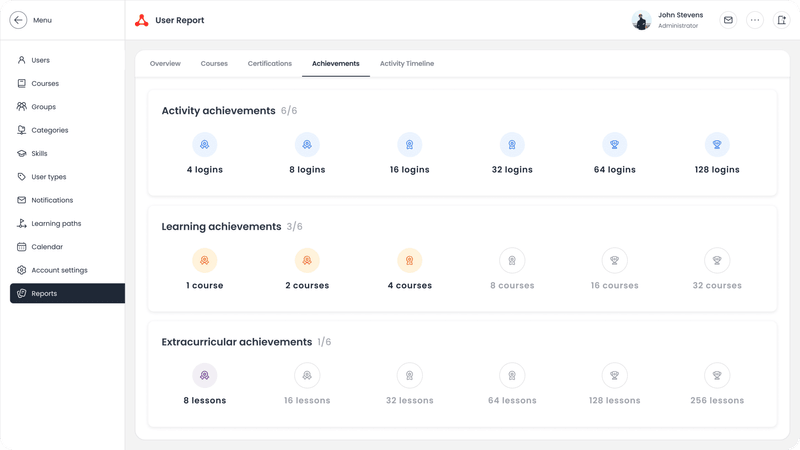Open the three-dots more options menu

(755, 20)
